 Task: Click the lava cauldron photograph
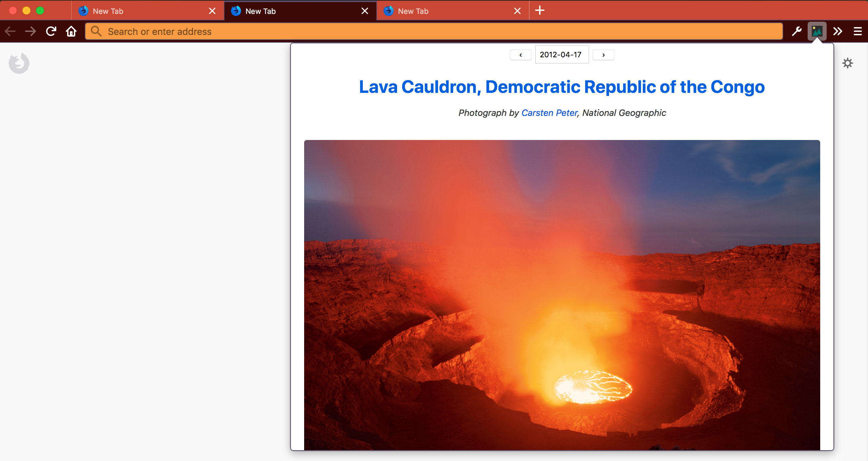(x=562, y=295)
